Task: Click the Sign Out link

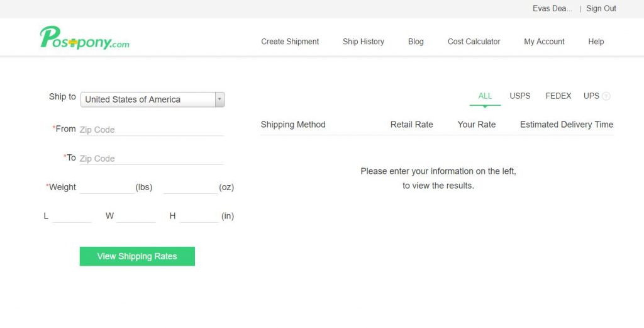Action: 601,9
